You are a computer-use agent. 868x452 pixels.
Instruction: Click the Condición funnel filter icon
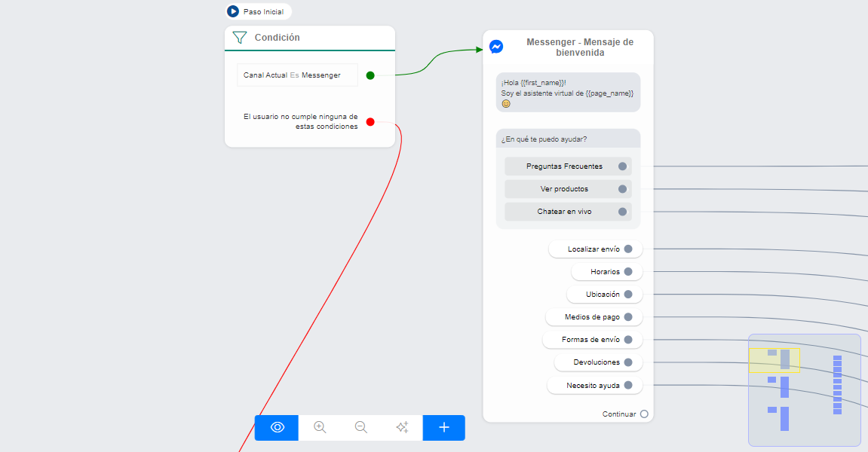coord(240,38)
